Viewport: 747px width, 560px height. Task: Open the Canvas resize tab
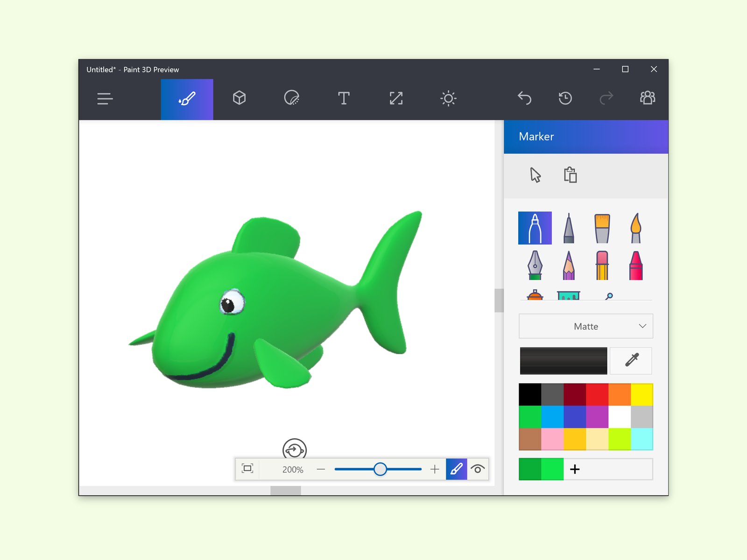click(396, 98)
